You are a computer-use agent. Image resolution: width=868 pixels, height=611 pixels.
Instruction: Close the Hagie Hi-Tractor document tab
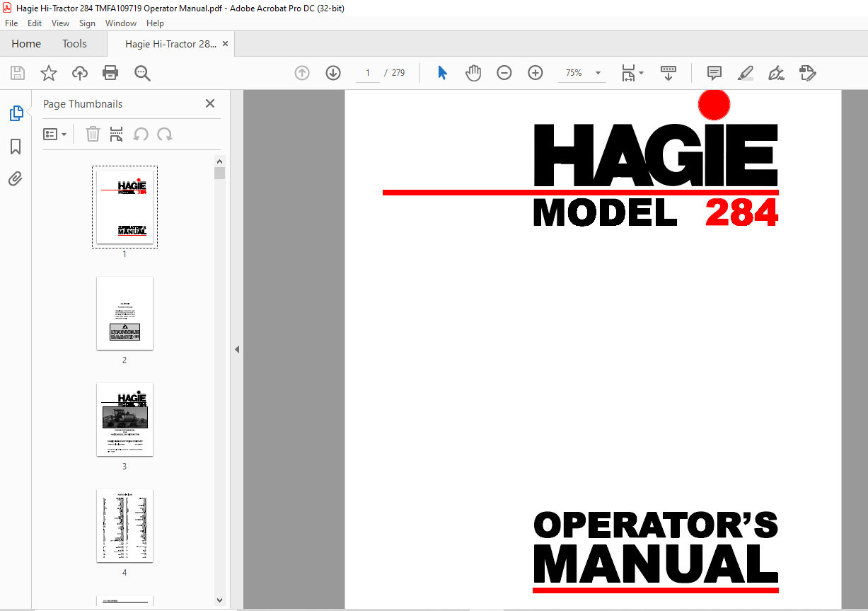(x=226, y=44)
